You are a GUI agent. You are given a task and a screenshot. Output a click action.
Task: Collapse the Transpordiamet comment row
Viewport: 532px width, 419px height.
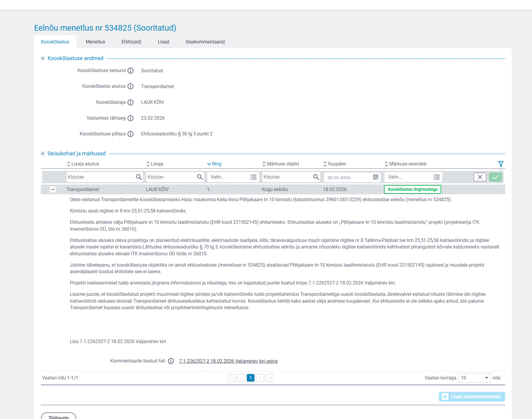pyautogui.click(x=53, y=189)
